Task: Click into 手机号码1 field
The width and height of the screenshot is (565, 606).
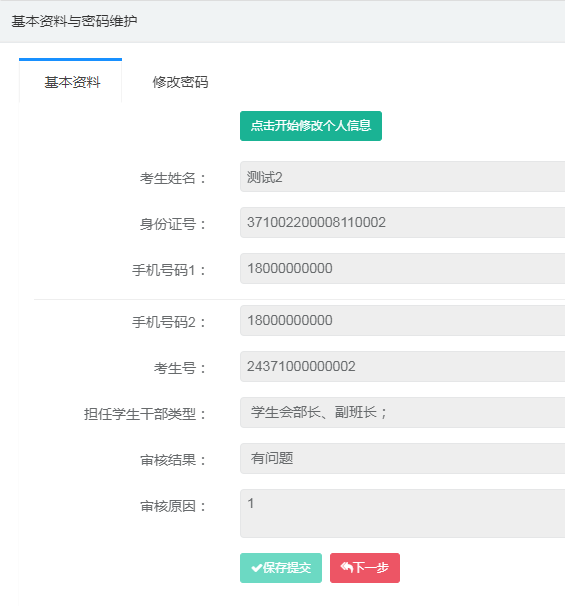Action: click(x=402, y=268)
